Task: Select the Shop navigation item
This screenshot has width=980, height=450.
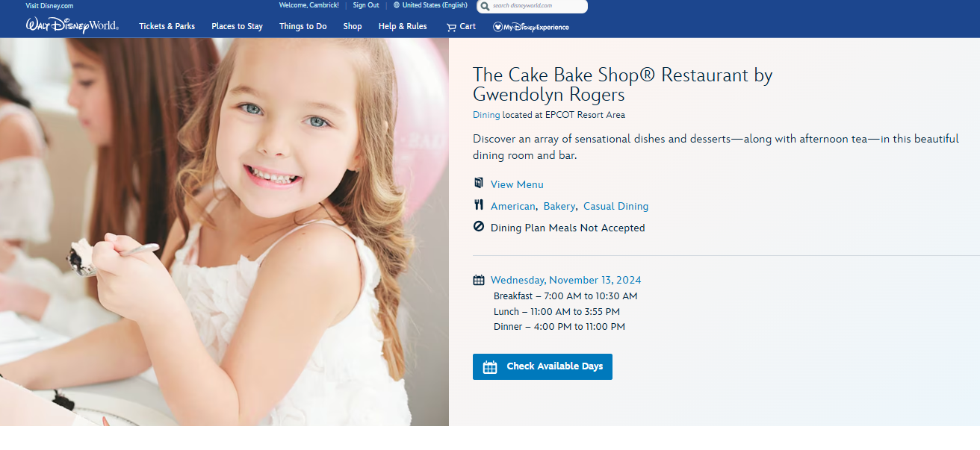Action: click(x=353, y=26)
